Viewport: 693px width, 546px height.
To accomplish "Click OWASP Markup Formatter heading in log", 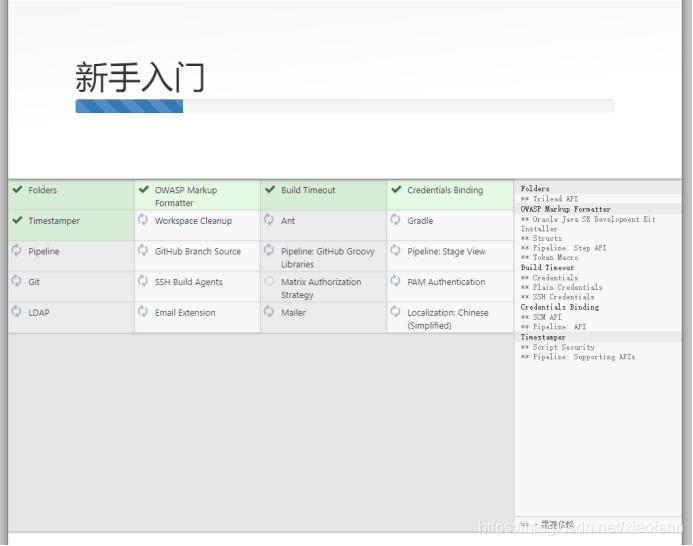I will tap(565, 209).
